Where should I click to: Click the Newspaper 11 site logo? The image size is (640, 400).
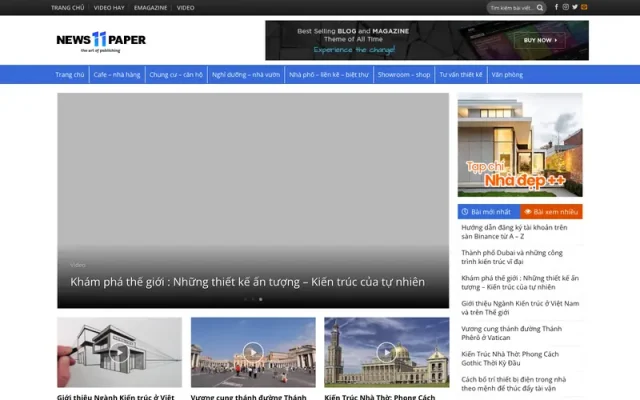101,42
